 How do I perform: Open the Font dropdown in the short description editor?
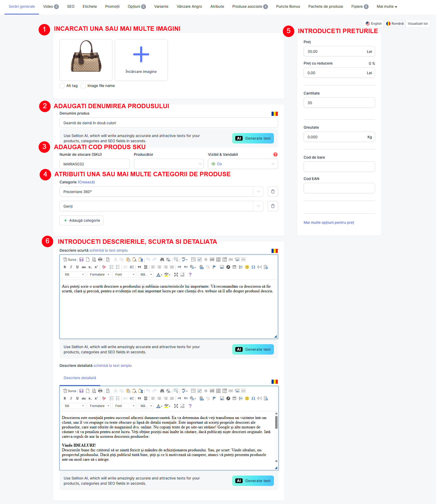125,275
